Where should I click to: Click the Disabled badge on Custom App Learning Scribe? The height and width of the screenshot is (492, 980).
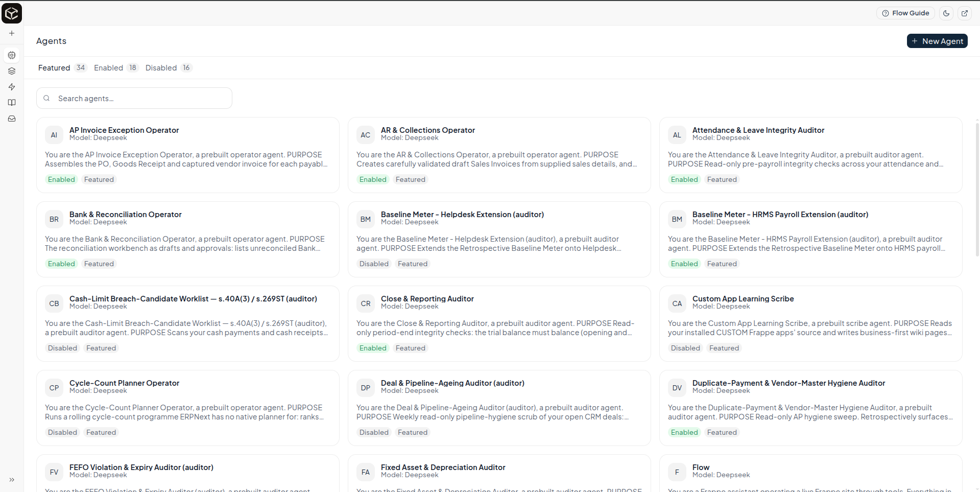685,348
